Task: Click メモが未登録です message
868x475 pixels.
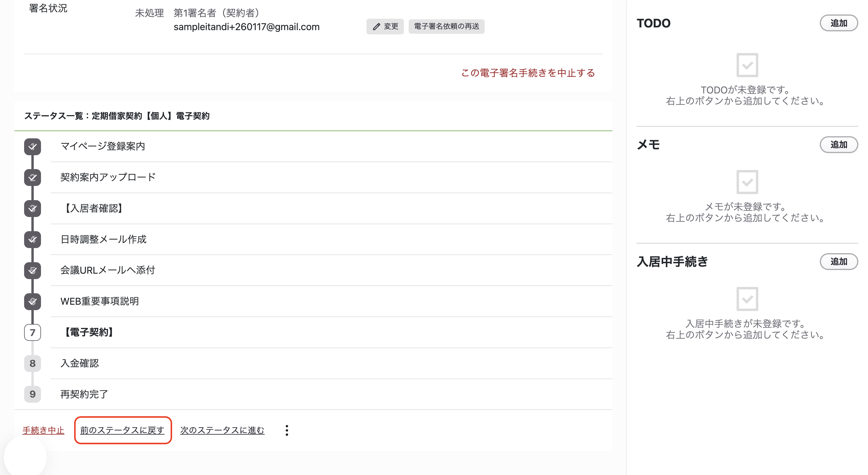Action: tap(745, 207)
